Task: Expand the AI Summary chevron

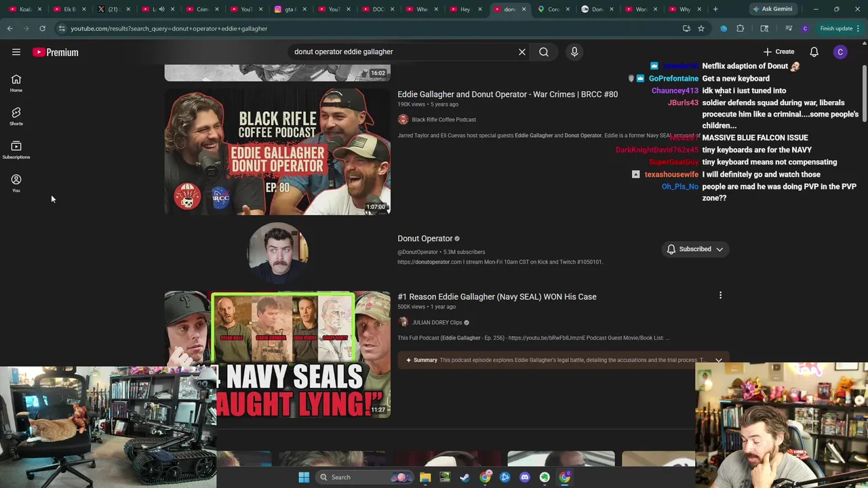Action: click(719, 360)
